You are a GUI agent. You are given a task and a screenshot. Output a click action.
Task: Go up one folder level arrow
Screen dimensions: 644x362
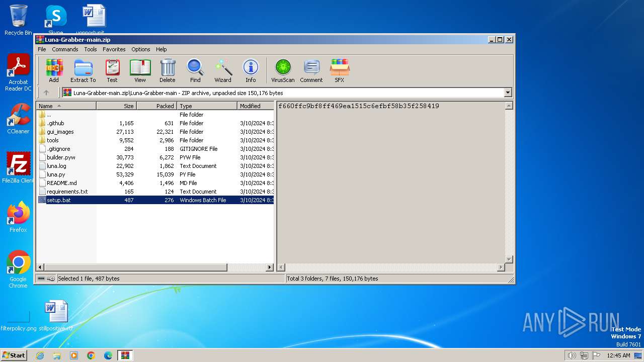46,93
